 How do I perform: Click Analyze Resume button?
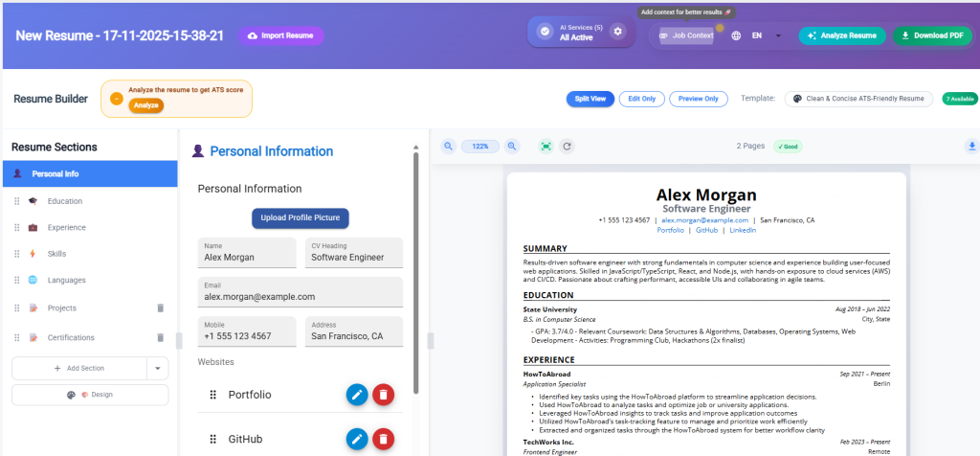click(842, 35)
